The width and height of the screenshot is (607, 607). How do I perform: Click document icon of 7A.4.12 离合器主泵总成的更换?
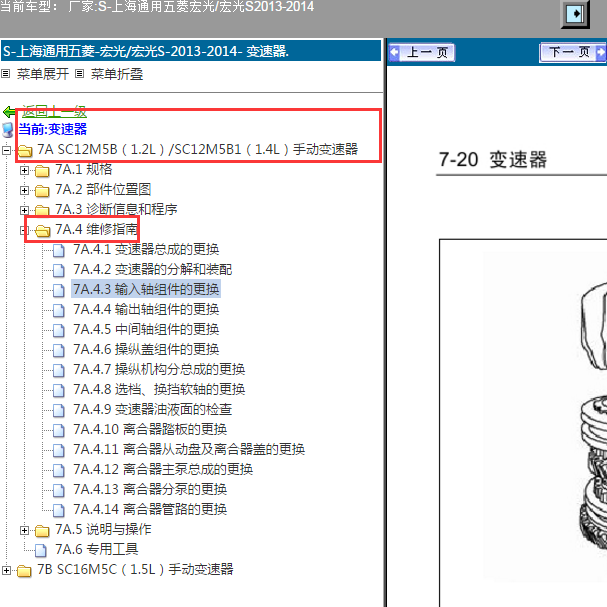(58, 470)
